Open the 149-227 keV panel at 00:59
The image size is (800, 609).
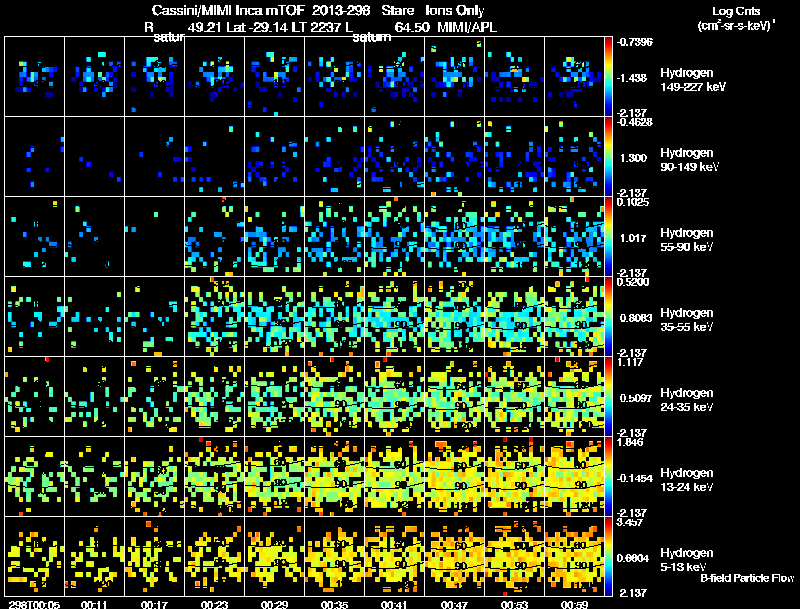(x=574, y=77)
